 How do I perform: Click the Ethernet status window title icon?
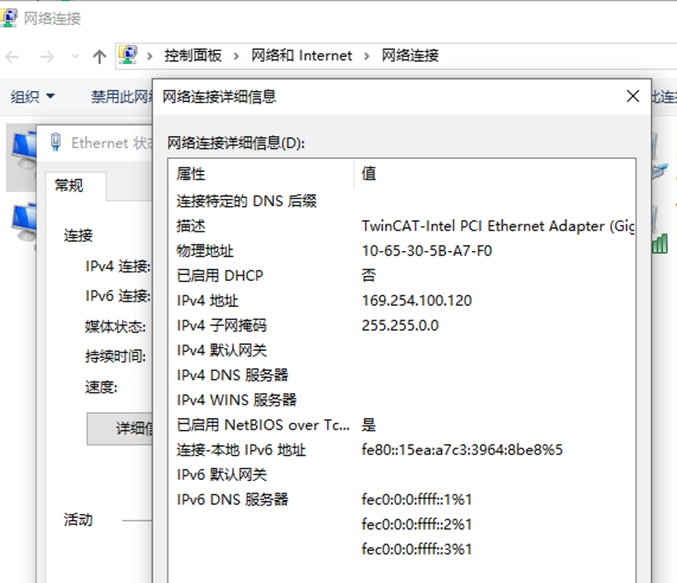(x=55, y=142)
